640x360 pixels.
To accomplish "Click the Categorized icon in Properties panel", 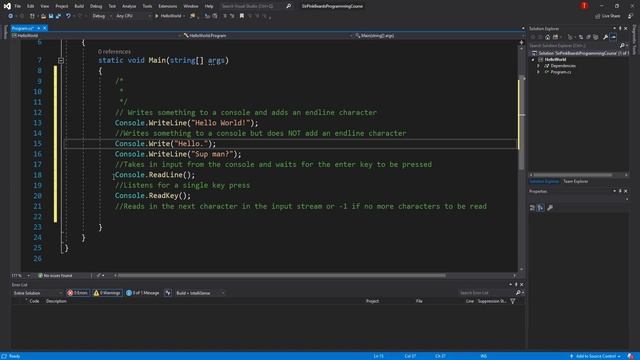I will 532,208.
